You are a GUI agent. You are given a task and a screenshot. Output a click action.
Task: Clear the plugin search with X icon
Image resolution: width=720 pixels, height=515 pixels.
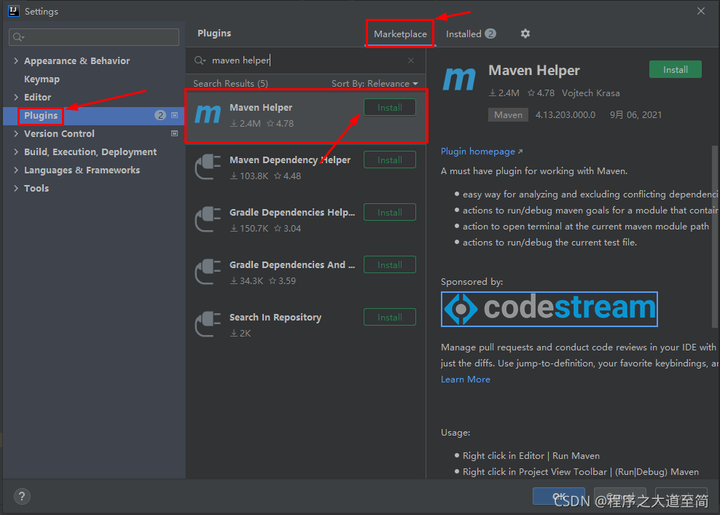(411, 61)
